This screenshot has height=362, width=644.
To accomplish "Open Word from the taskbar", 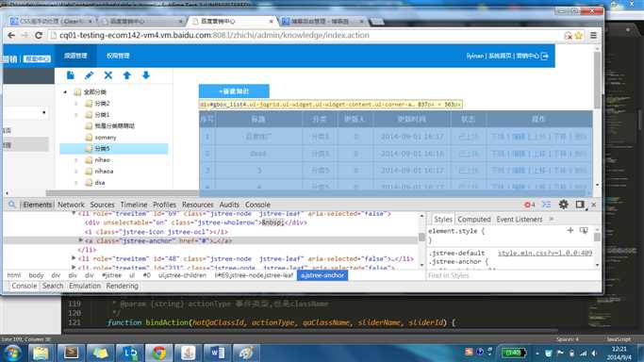I will 217,353.
